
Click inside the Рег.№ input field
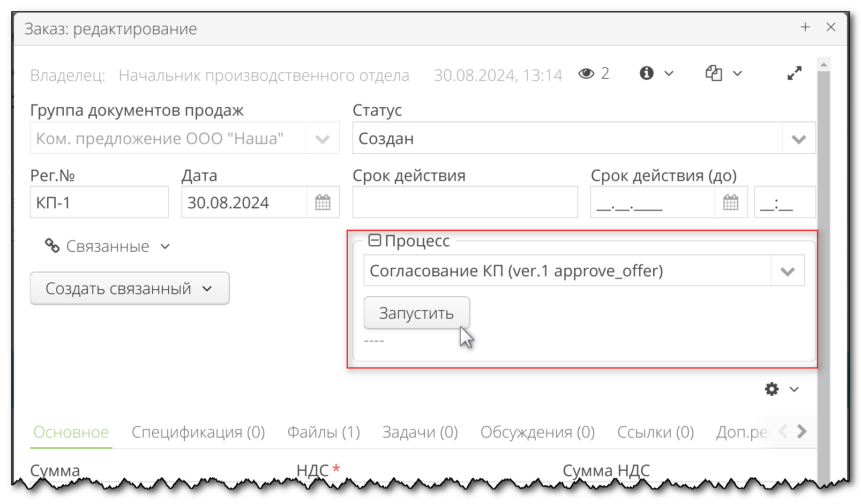click(x=99, y=202)
